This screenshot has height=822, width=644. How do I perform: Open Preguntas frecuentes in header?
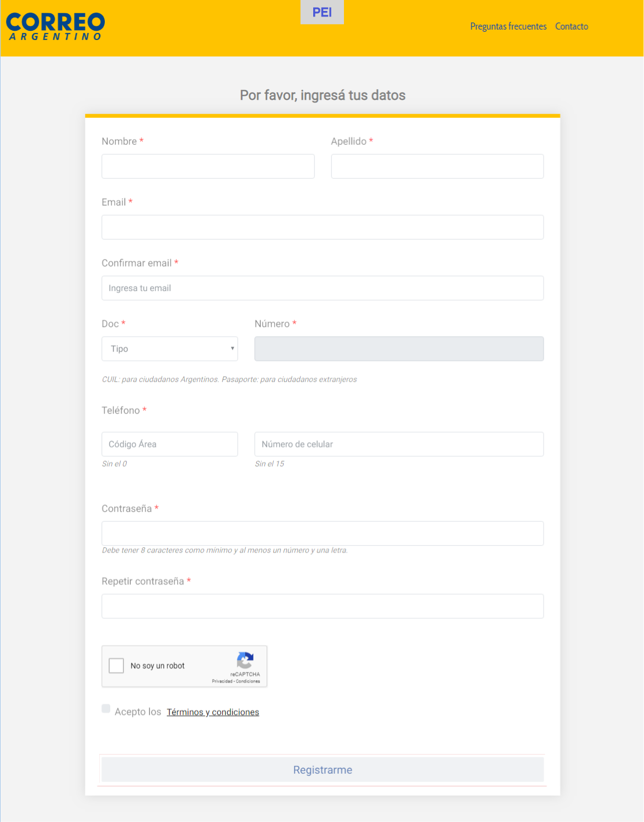coord(508,26)
